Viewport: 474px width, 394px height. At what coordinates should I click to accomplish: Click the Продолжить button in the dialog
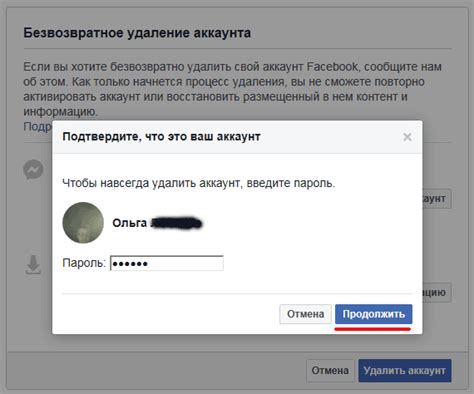point(373,314)
